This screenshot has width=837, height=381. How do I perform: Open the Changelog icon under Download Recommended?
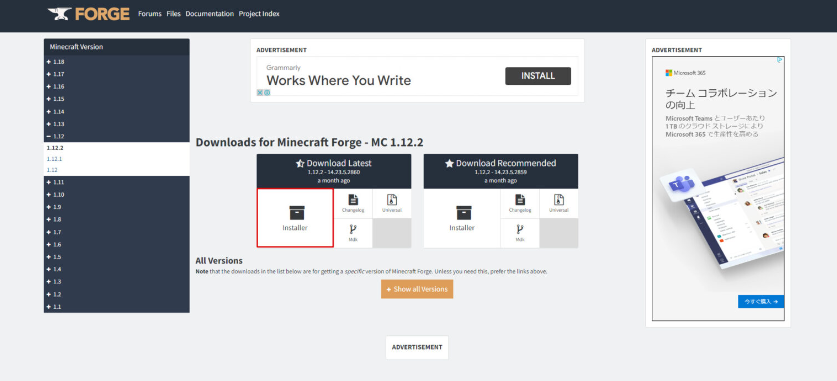tap(520, 200)
